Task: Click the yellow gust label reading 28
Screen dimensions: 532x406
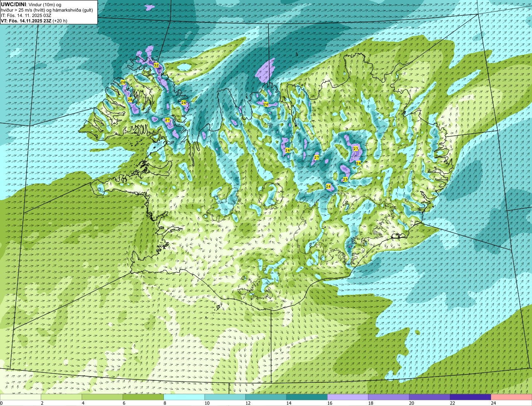Action: pyautogui.click(x=130, y=100)
